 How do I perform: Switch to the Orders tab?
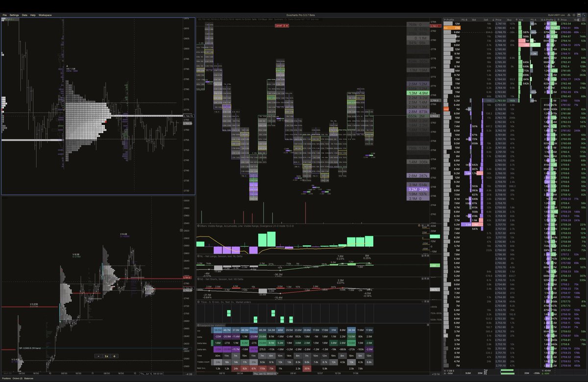pos(17,379)
